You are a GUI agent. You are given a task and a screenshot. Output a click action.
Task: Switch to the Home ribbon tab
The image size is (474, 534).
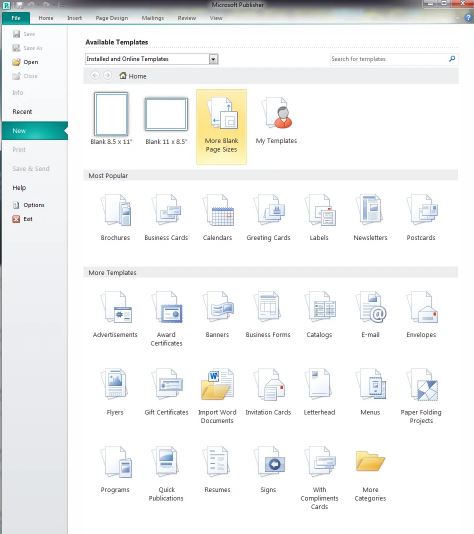pyautogui.click(x=46, y=18)
